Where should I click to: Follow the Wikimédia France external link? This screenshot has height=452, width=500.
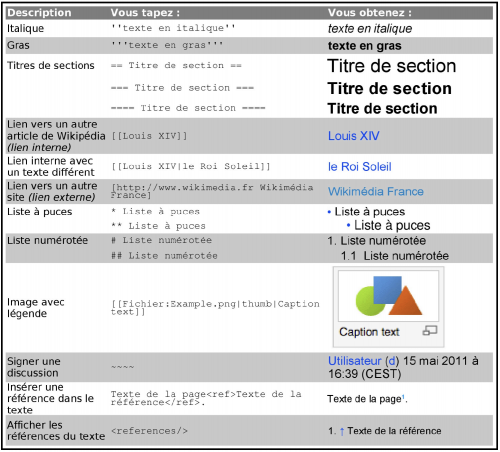click(376, 192)
